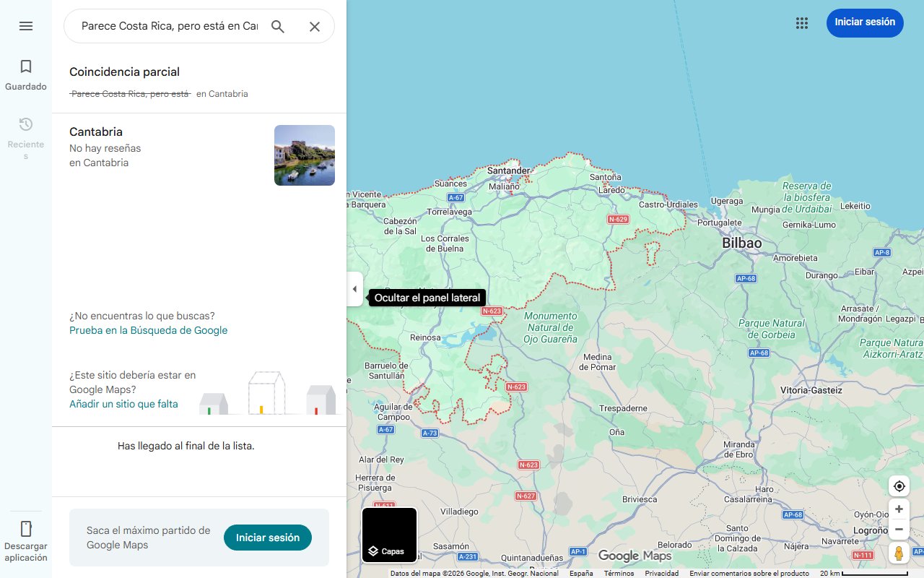Open the Google apps grid
The width and height of the screenshot is (924, 578).
point(802,23)
